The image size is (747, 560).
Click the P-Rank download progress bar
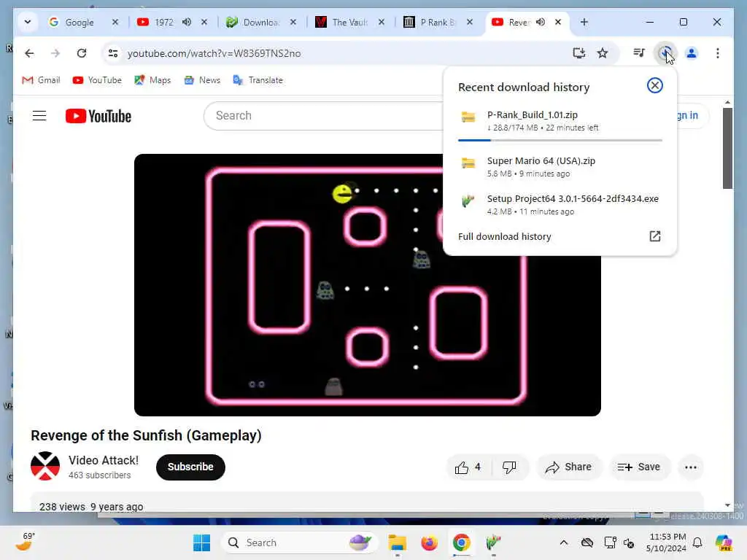pyautogui.click(x=560, y=141)
